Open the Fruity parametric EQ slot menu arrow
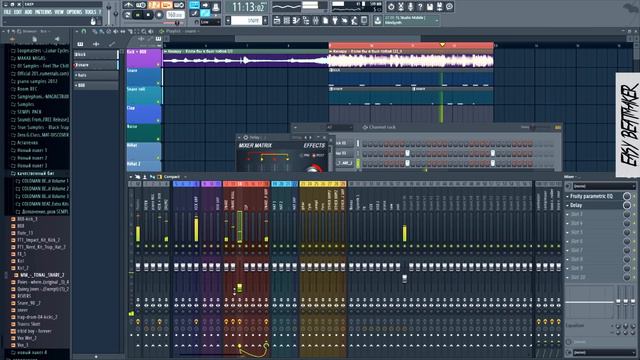 coord(567,196)
